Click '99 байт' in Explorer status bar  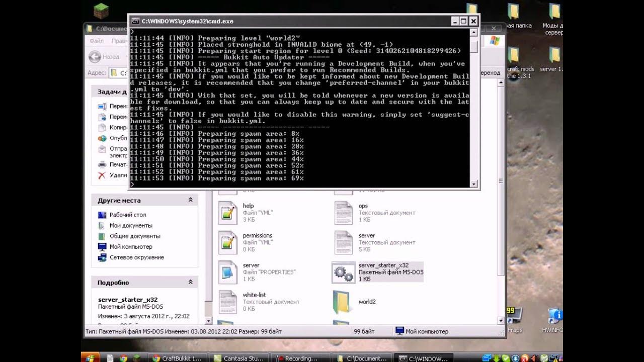tap(364, 331)
